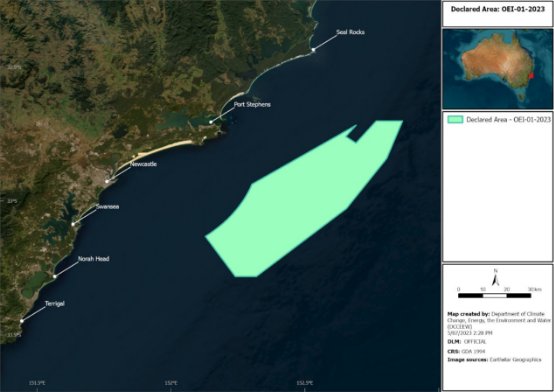Click the Port Stephens label
The width and height of the screenshot is (554, 392).
252,105
